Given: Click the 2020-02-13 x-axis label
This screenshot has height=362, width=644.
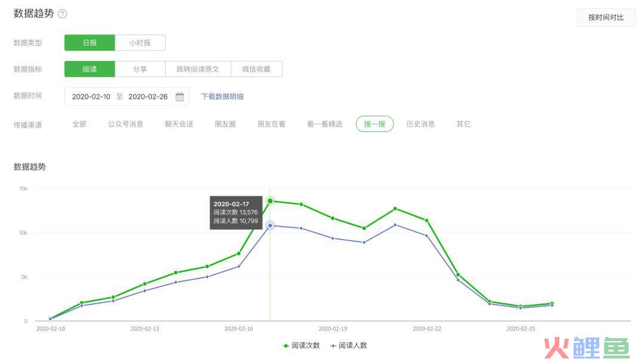Looking at the screenshot, I should click(x=144, y=329).
